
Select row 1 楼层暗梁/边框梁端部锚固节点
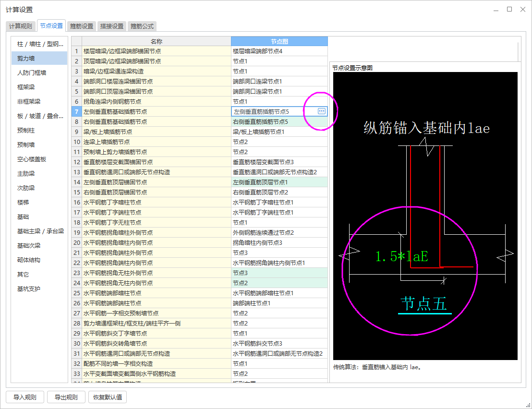157,51
